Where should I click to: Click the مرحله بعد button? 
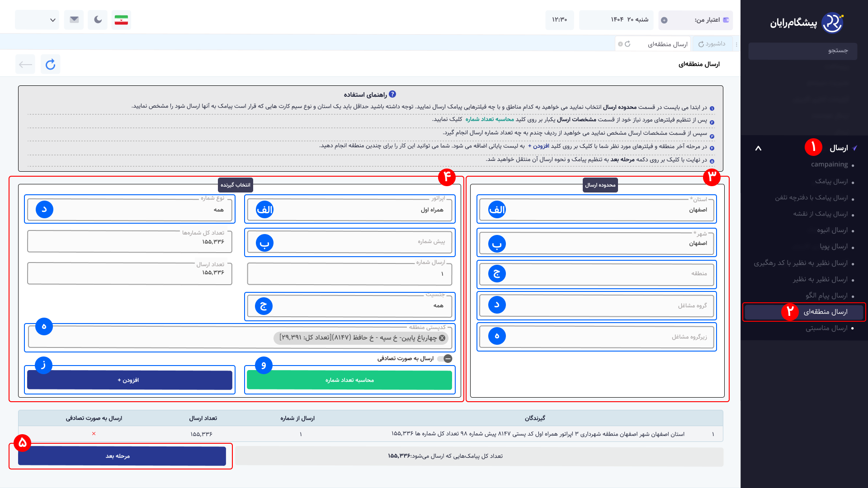122,456
